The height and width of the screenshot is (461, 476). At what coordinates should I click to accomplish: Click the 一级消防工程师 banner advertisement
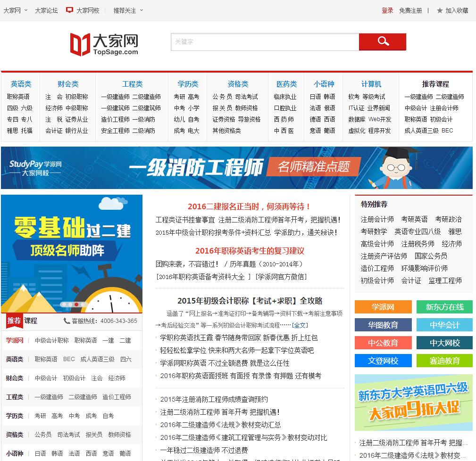tap(237, 168)
